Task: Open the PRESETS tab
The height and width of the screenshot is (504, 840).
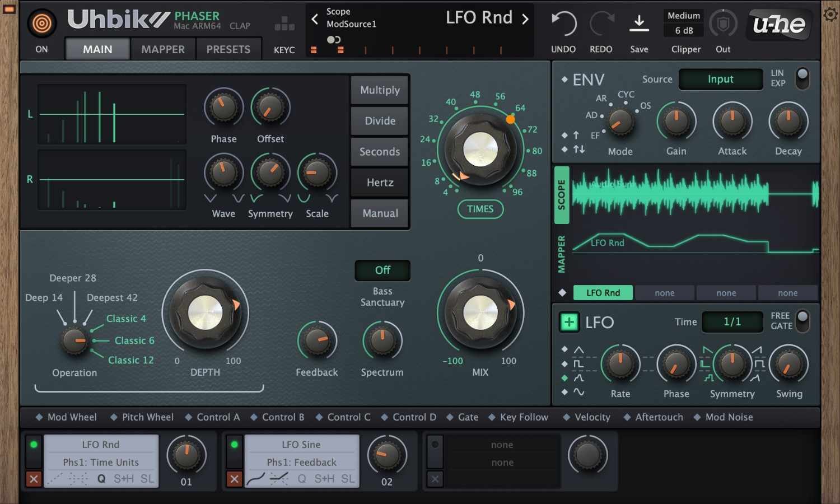Action: (228, 49)
